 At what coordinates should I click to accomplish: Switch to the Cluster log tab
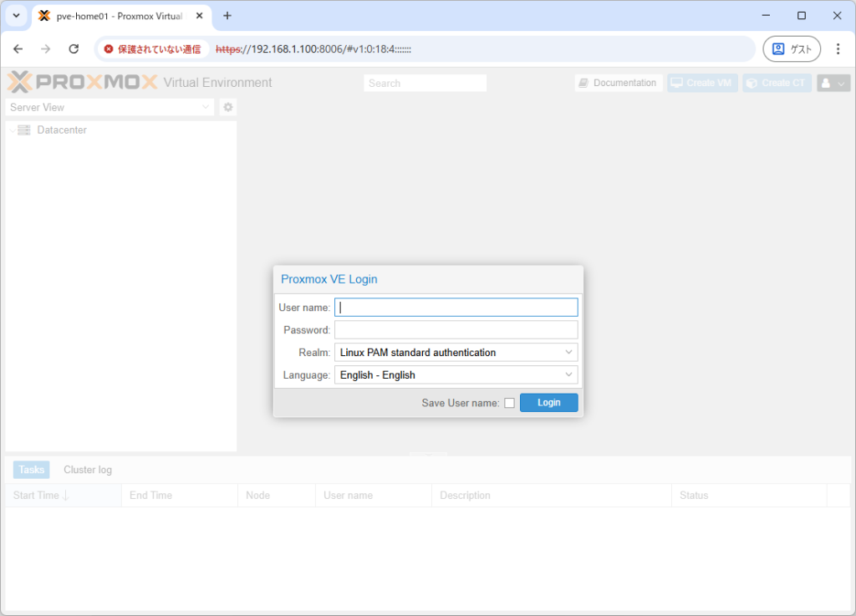tap(88, 470)
